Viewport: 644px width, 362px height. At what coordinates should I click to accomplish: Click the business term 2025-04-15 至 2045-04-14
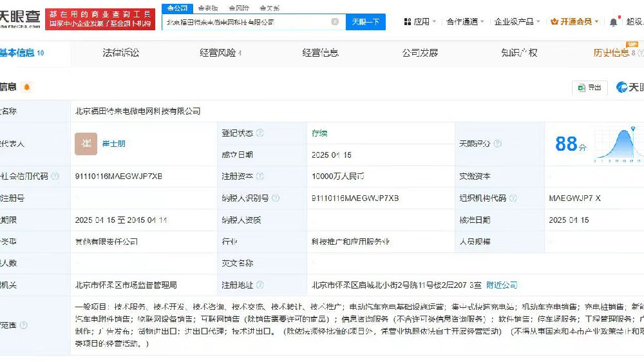click(x=121, y=220)
